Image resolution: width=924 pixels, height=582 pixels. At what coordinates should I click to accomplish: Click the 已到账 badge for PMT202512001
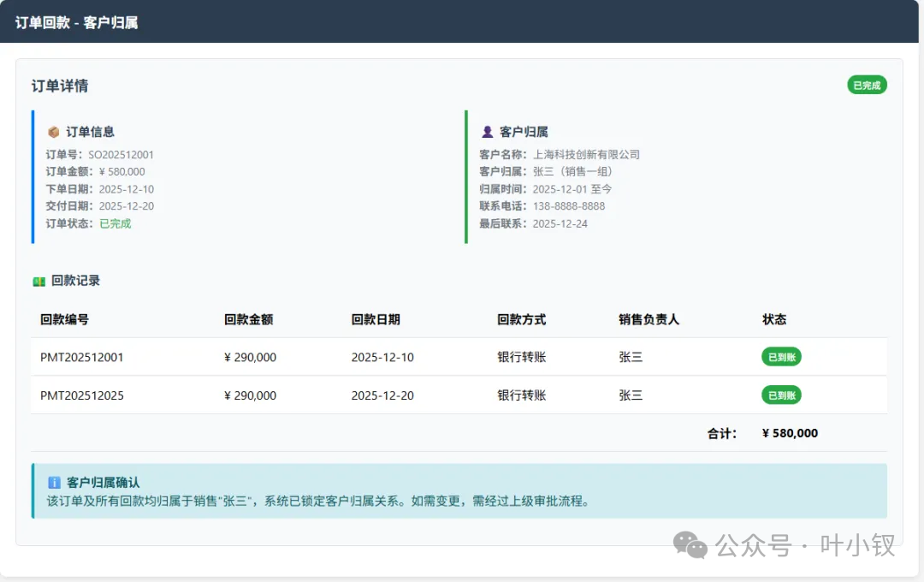point(781,357)
